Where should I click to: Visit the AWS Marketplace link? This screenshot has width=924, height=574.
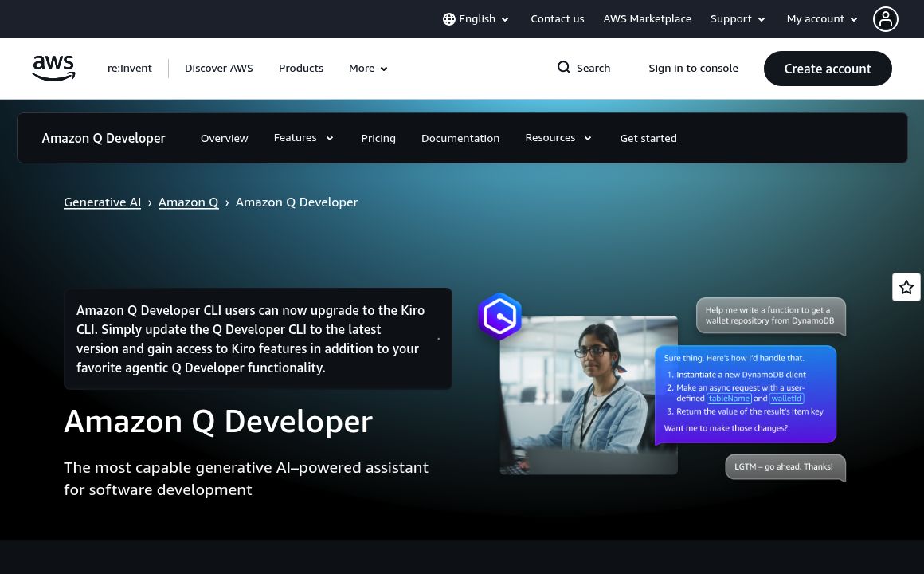click(x=647, y=18)
